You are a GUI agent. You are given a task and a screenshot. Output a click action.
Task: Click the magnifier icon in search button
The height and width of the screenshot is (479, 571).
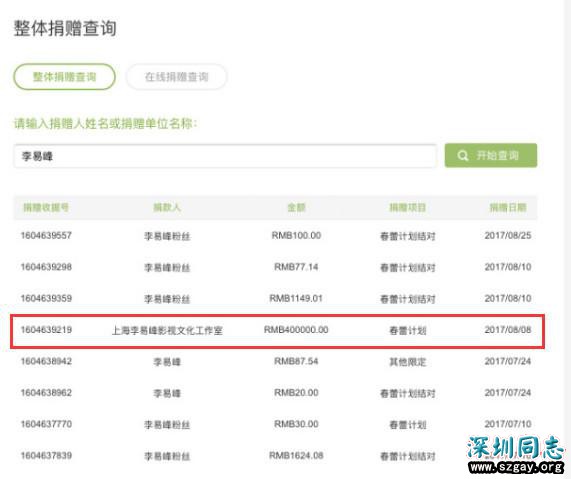click(462, 156)
